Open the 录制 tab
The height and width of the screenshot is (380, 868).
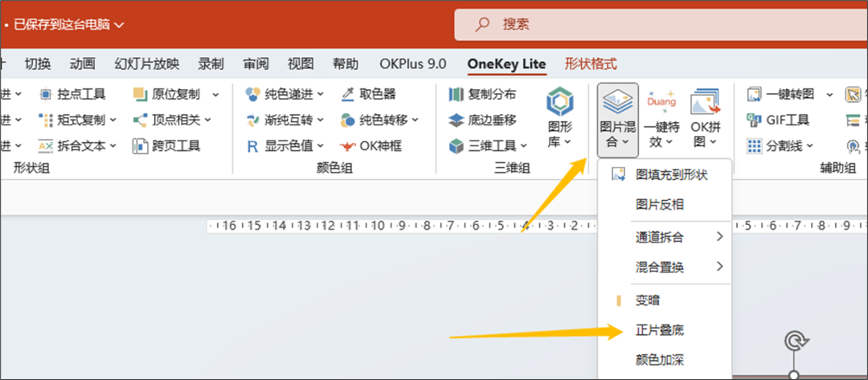tap(211, 64)
